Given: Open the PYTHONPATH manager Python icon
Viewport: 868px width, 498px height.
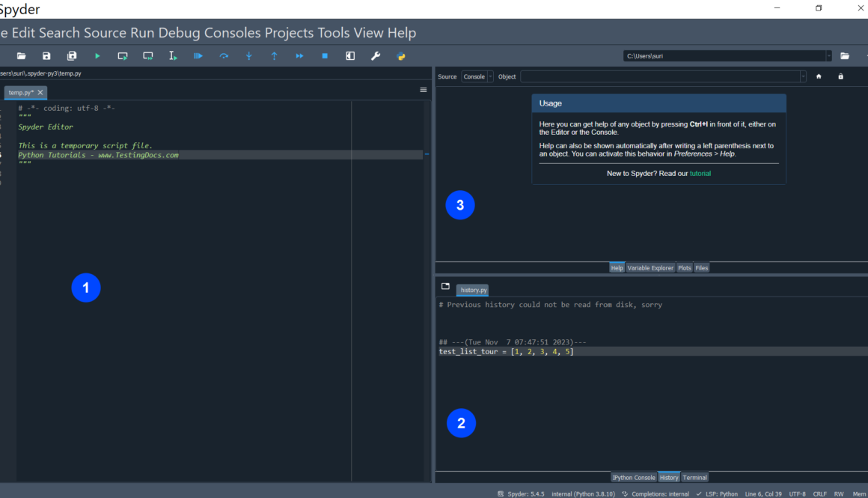Looking at the screenshot, I should (x=401, y=56).
